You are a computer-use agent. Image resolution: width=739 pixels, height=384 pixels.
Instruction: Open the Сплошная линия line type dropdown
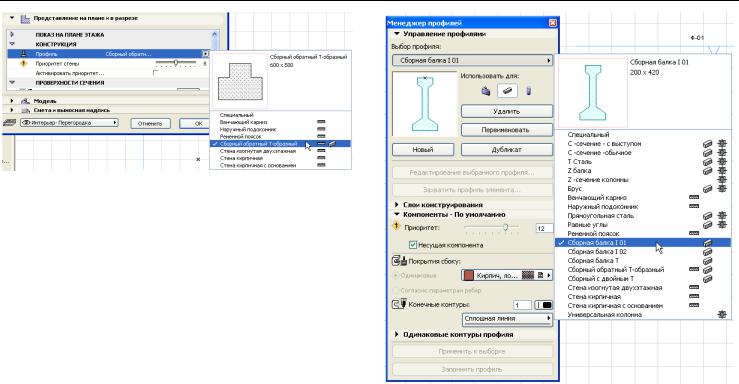point(507,319)
